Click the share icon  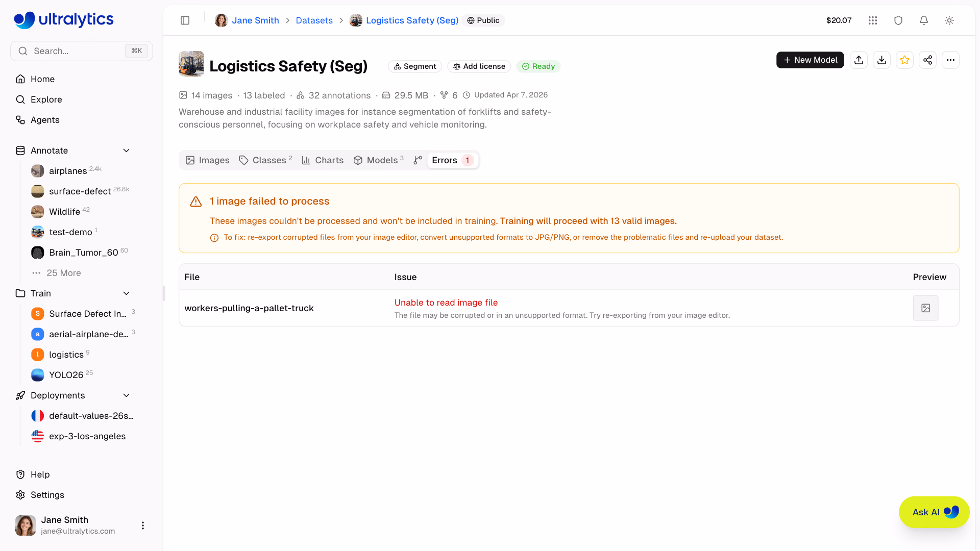coord(928,60)
